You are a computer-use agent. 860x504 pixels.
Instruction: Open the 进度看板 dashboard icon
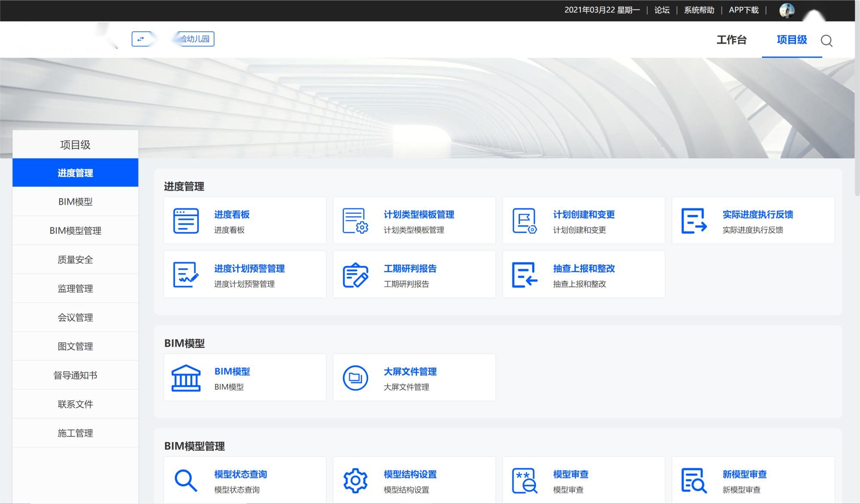(x=186, y=220)
